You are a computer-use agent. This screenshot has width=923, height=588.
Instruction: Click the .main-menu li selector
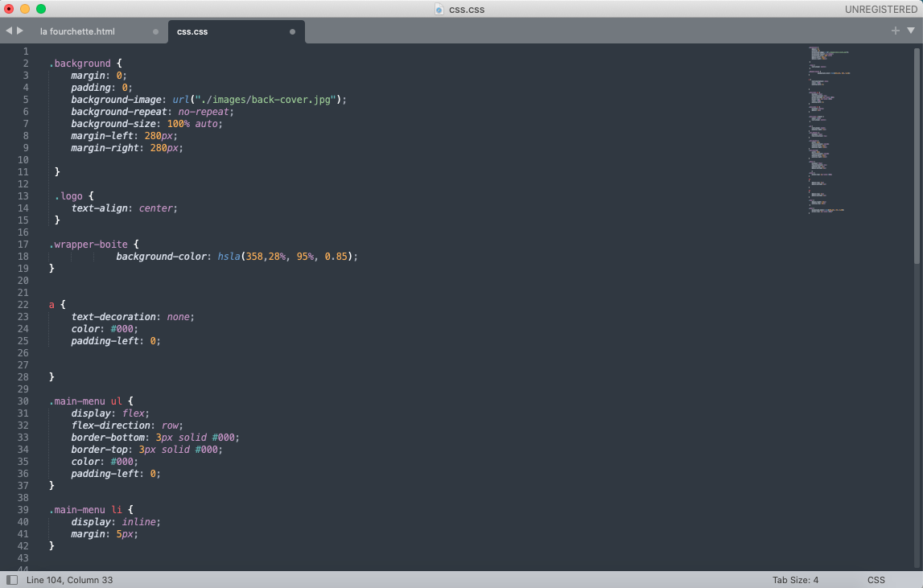(85, 510)
